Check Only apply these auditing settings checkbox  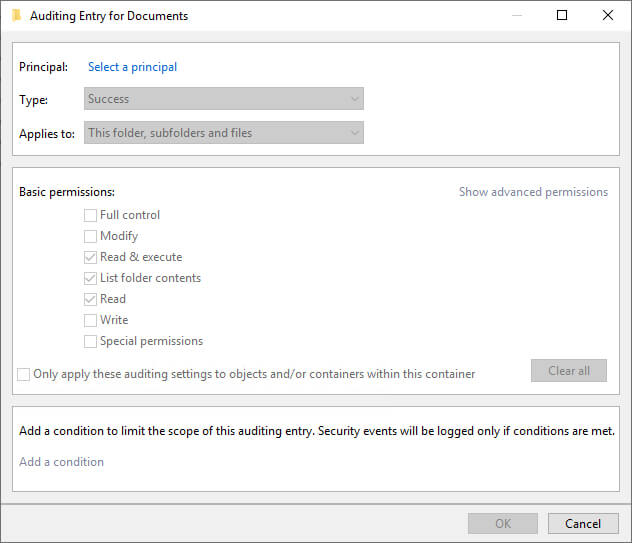click(23, 374)
